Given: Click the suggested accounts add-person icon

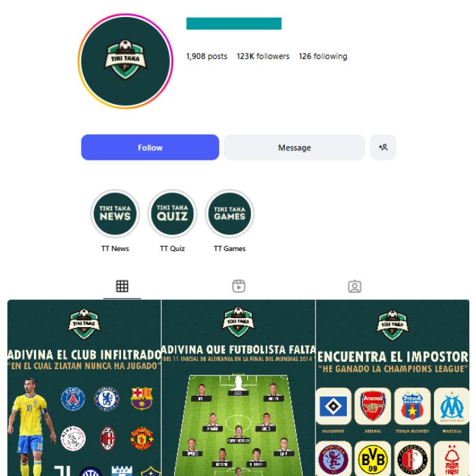Looking at the screenshot, I should tap(383, 148).
